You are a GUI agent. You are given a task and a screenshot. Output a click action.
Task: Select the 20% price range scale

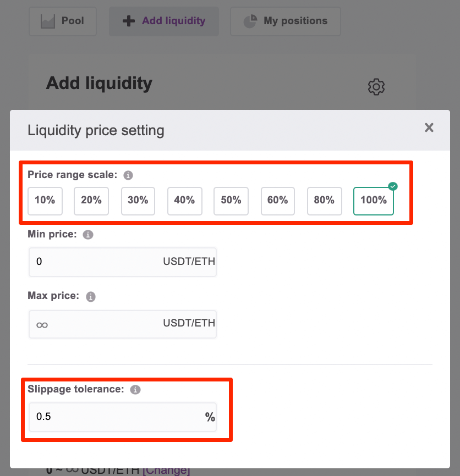click(x=91, y=201)
